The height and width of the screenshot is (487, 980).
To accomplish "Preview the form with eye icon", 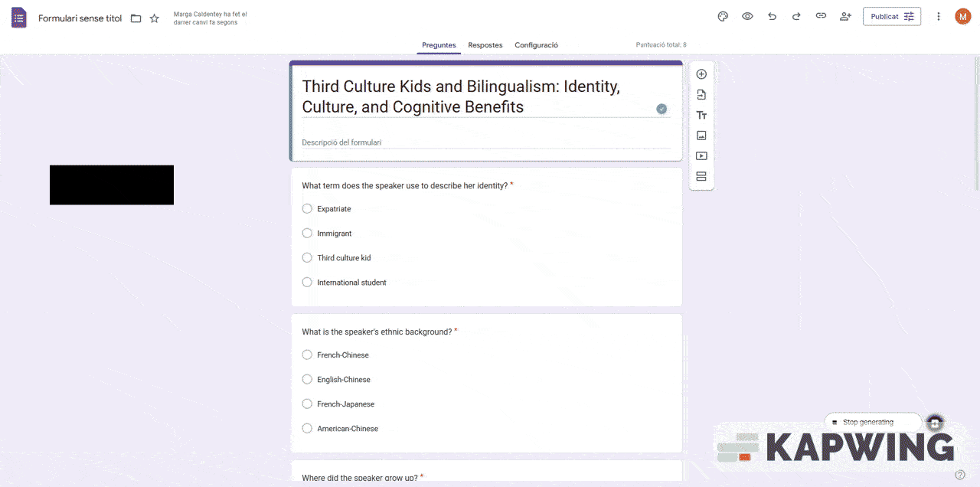I will [747, 16].
